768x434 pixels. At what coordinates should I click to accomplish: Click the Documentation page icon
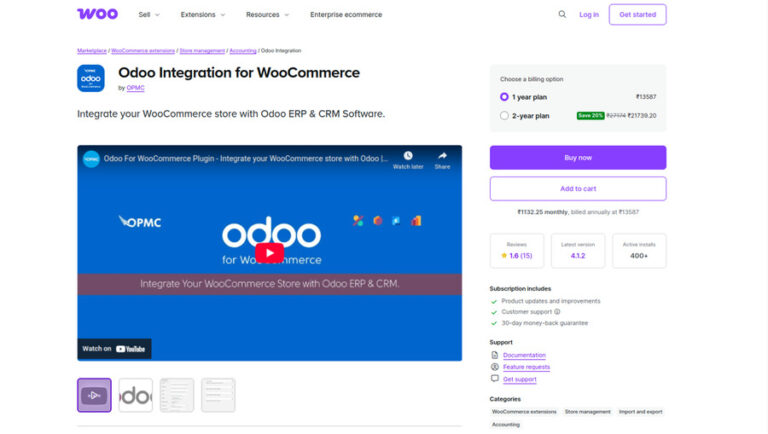pyautogui.click(x=494, y=355)
